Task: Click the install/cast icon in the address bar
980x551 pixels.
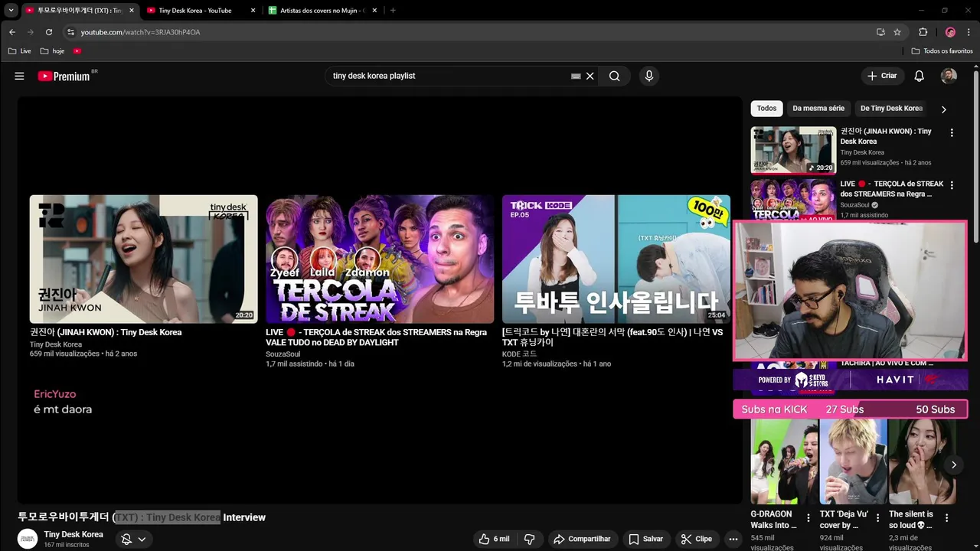Action: (880, 32)
